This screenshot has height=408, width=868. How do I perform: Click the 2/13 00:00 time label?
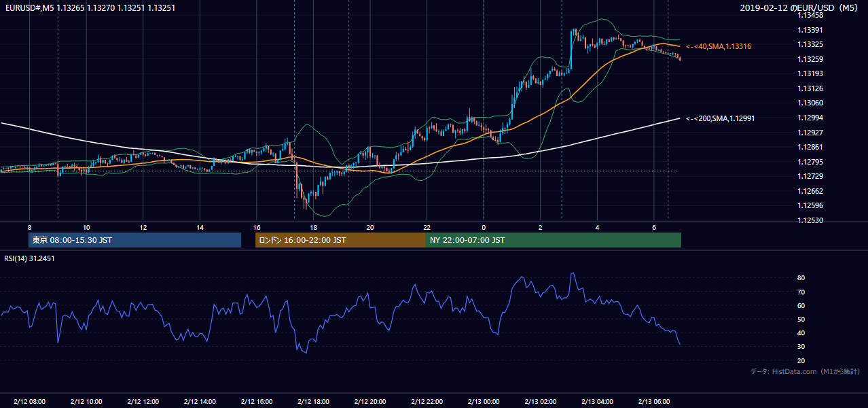[484, 401]
